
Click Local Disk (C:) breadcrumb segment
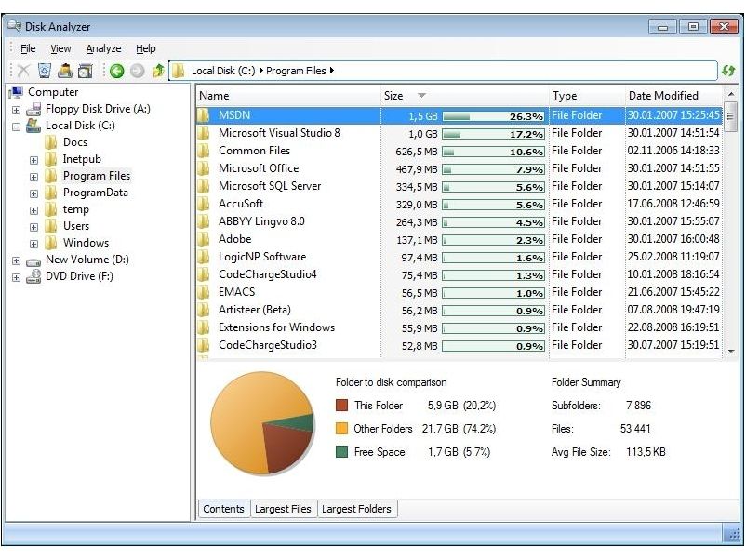click(x=223, y=71)
